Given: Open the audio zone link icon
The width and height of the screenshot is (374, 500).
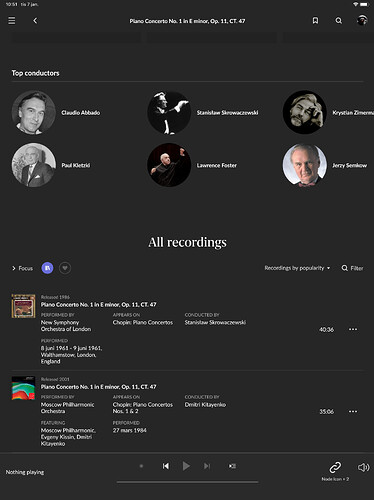Looking at the screenshot, I should [335, 467].
